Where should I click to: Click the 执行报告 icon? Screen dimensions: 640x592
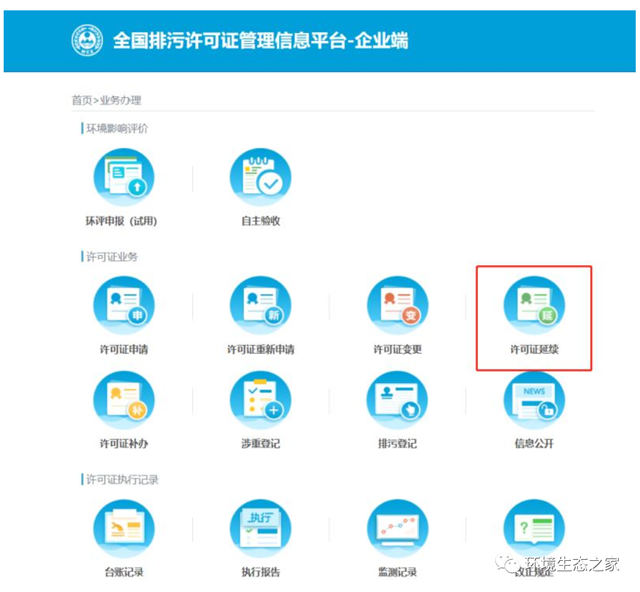[x=260, y=529]
